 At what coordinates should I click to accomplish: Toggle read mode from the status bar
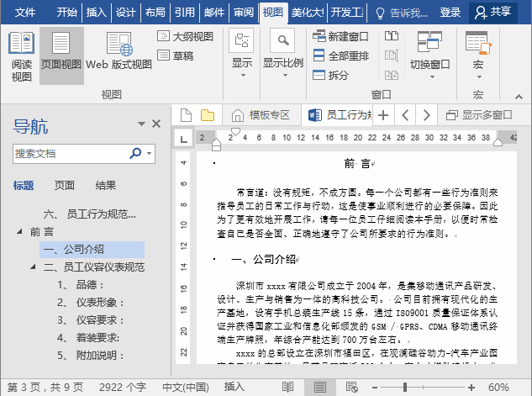(288, 388)
